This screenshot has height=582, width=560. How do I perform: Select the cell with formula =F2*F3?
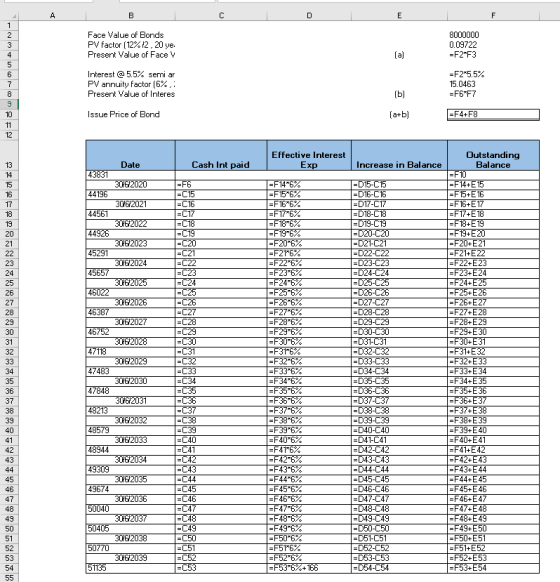494,55
